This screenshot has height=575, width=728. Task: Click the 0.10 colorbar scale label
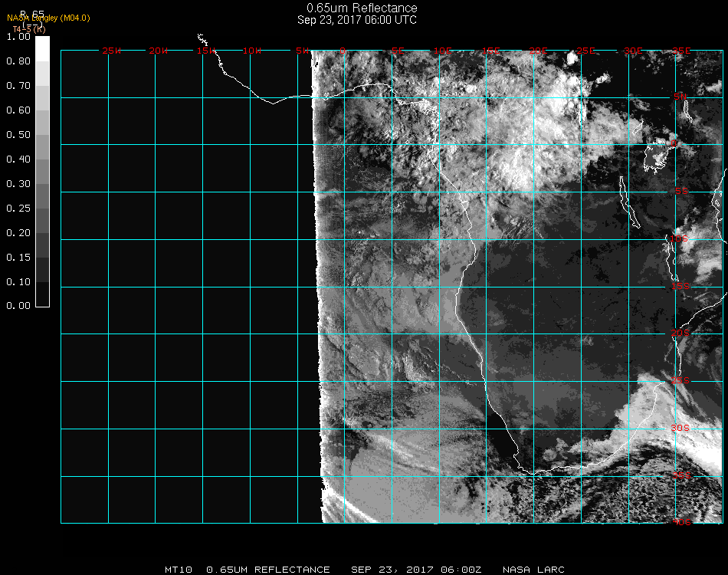[18, 282]
